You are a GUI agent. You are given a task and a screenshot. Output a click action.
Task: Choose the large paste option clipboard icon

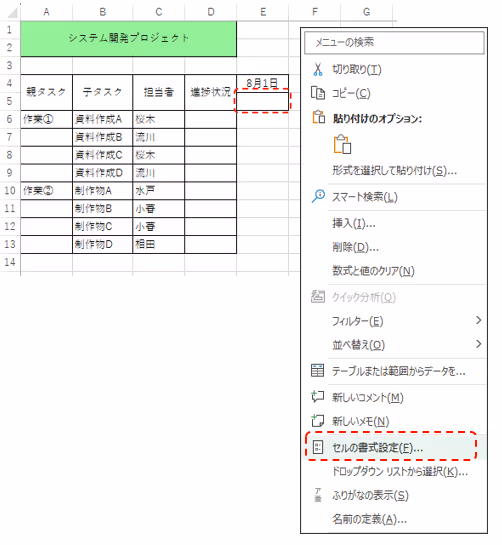coord(342,144)
